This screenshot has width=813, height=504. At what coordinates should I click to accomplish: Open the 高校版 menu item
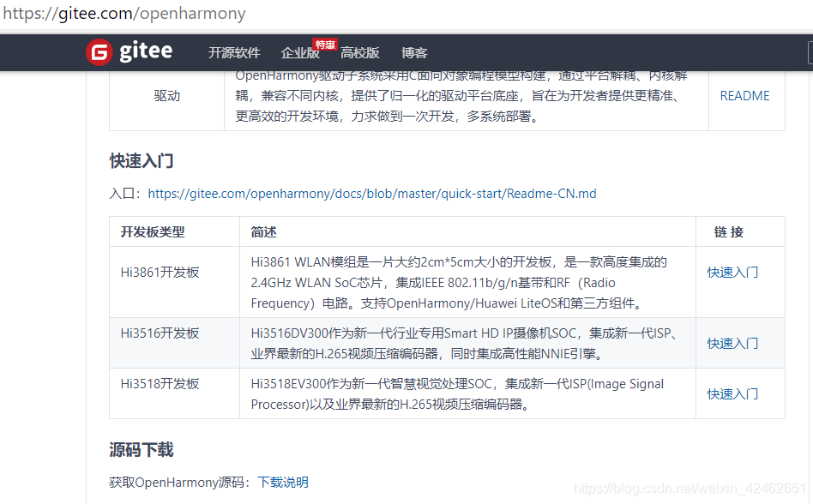[360, 52]
